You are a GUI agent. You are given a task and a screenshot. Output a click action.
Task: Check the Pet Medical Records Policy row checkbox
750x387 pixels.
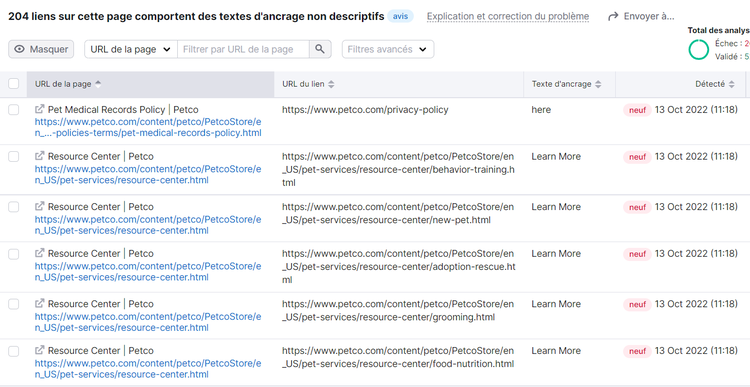coord(14,110)
